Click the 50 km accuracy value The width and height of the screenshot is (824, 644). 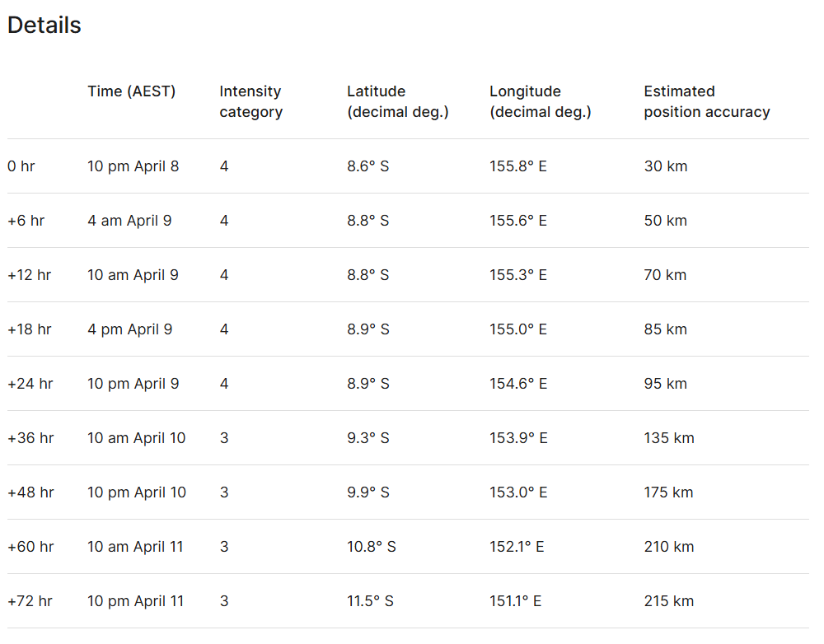[x=665, y=221]
